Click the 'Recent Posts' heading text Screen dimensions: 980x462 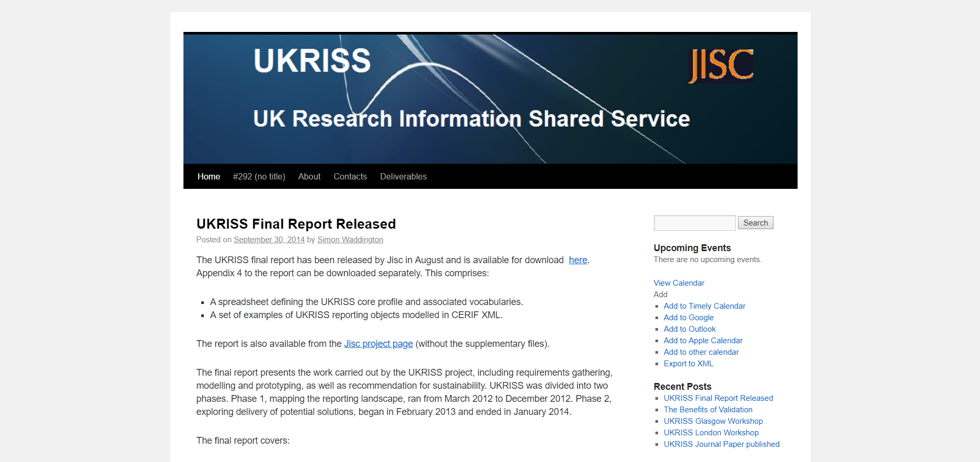point(683,387)
